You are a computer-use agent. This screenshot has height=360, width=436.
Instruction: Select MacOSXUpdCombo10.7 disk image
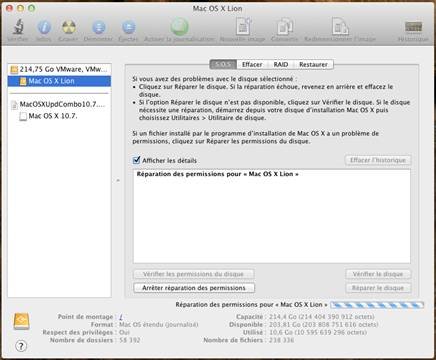[x=58, y=104]
